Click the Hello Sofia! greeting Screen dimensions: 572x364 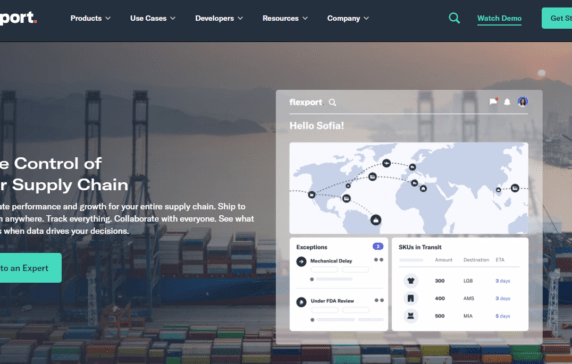coord(317,126)
